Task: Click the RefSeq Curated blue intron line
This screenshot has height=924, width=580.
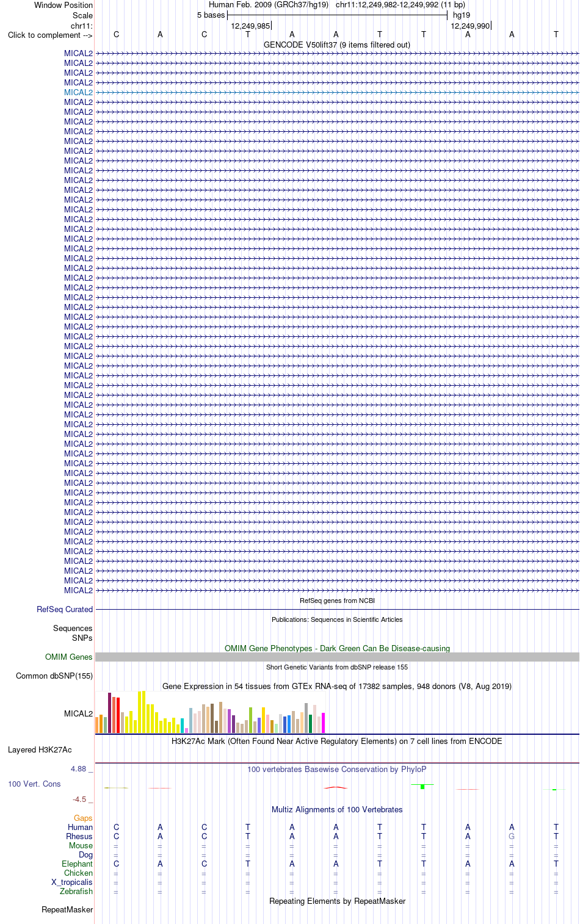Action: [337, 609]
